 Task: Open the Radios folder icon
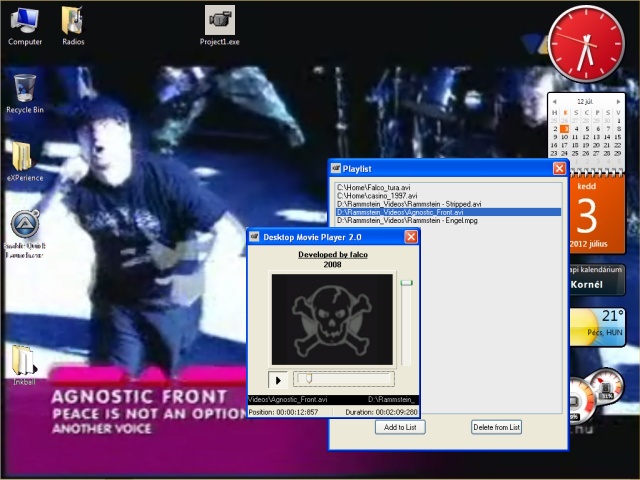tap(73, 26)
